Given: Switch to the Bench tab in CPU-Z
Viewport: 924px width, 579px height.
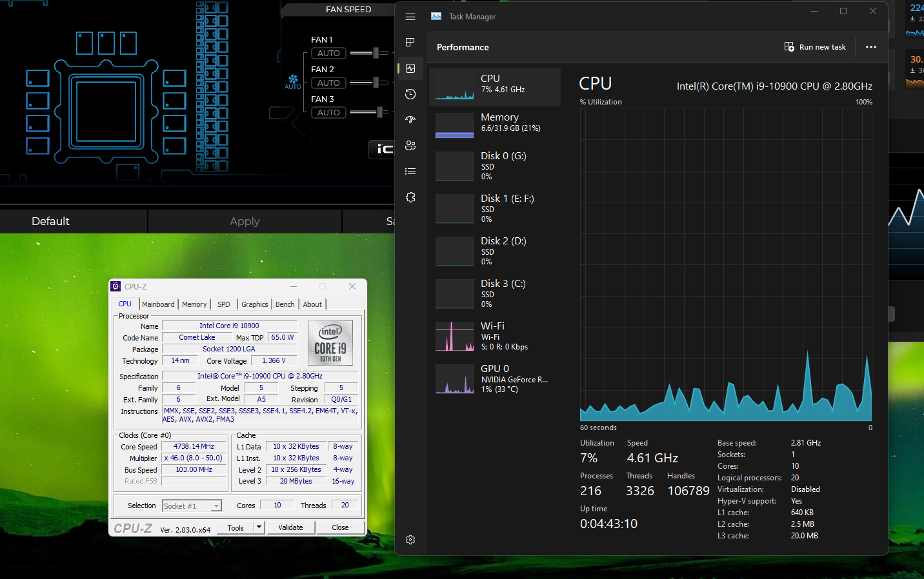Looking at the screenshot, I should (285, 304).
